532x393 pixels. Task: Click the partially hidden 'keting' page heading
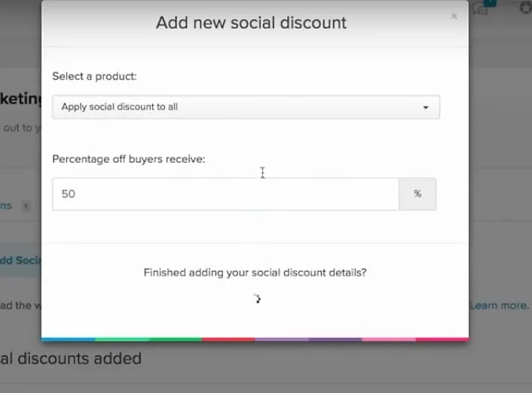20,99
